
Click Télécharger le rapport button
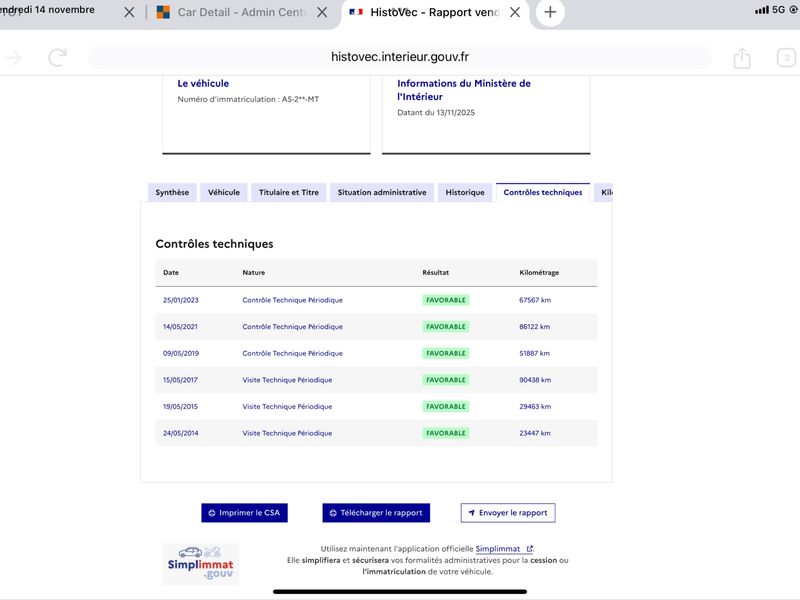coord(376,513)
